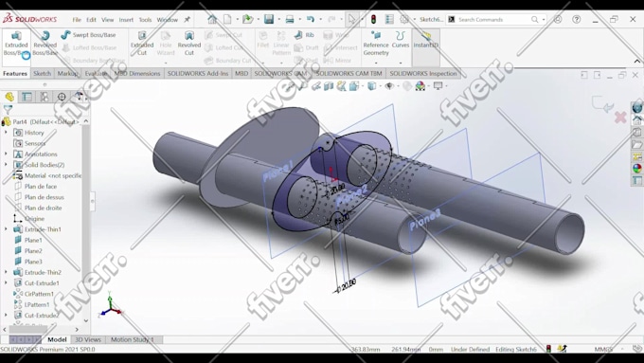Image resolution: width=644 pixels, height=363 pixels.
Task: Click Material <not specified> entry
Action: (53, 175)
